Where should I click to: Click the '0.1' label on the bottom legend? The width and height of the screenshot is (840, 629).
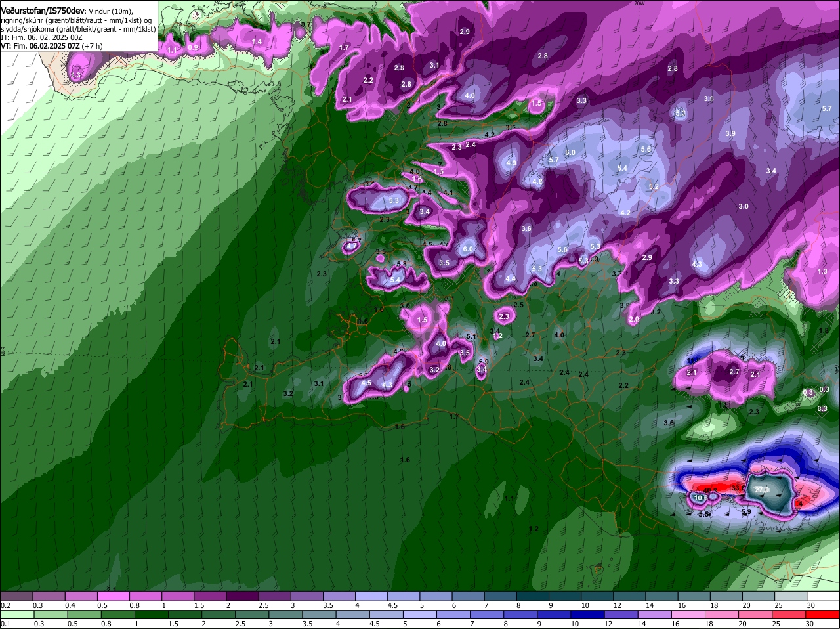coord(6,624)
